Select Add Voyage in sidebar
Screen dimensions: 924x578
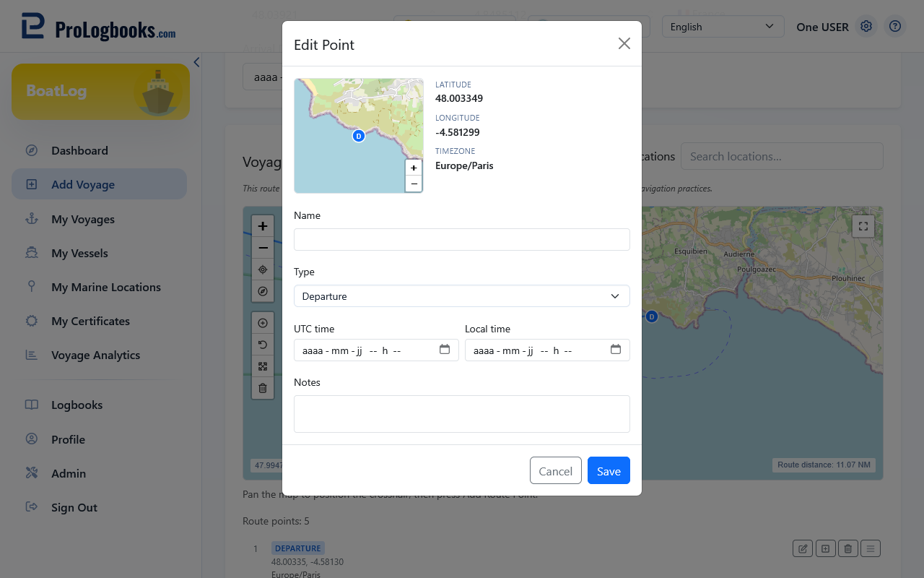(x=99, y=184)
